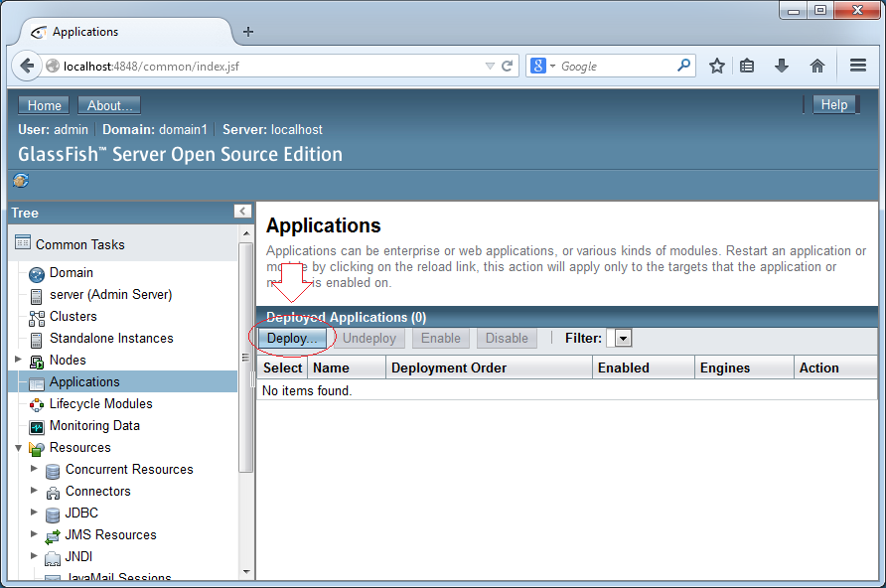Viewport: 886px width, 588px height.
Task: Open Monitoring Data tree item
Action: pyautogui.click(x=94, y=425)
